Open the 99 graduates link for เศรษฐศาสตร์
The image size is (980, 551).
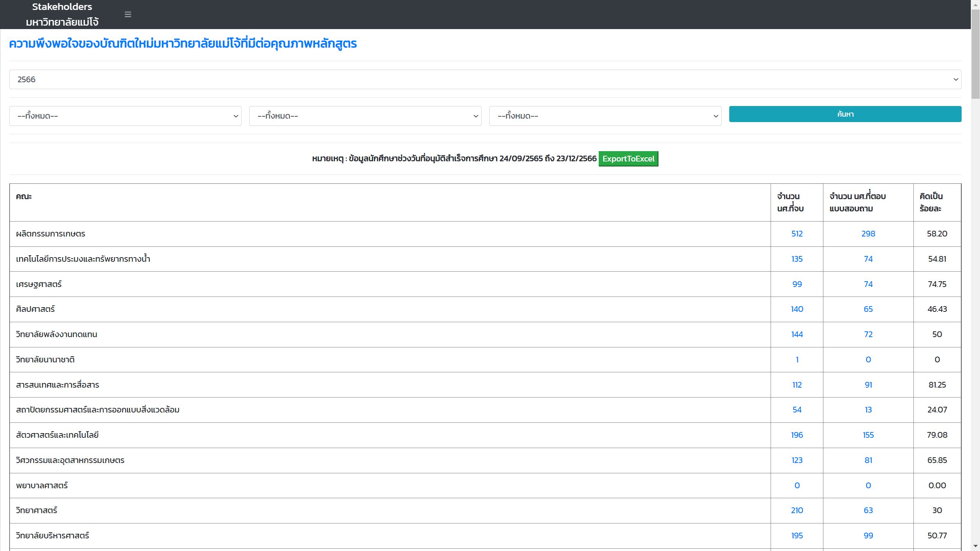point(797,284)
